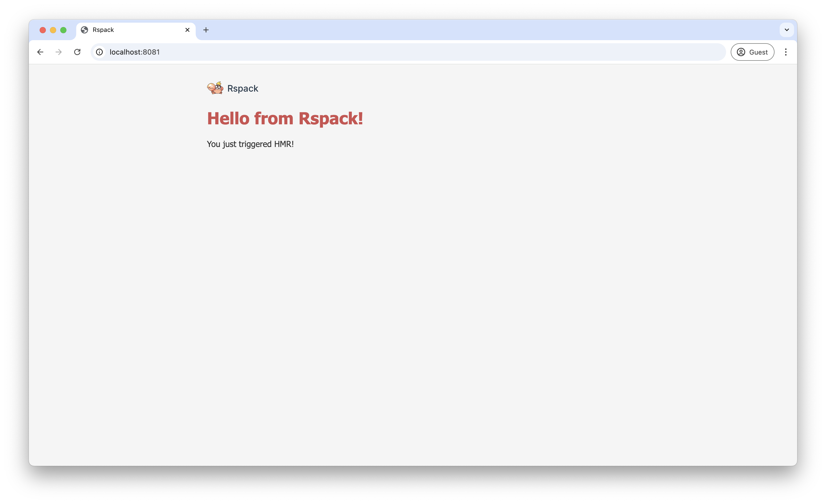This screenshot has width=826, height=504.
Task: Click the green fullscreen window dot
Action: (x=63, y=30)
